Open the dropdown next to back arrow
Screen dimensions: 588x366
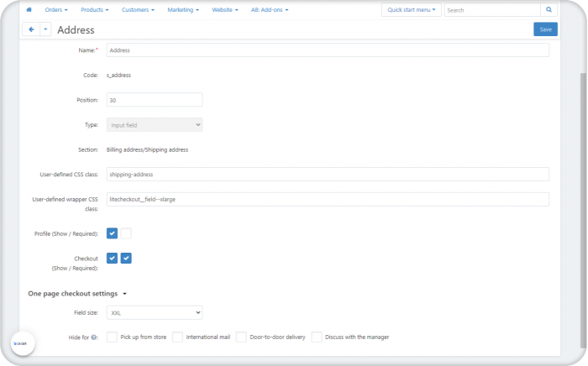click(x=45, y=29)
